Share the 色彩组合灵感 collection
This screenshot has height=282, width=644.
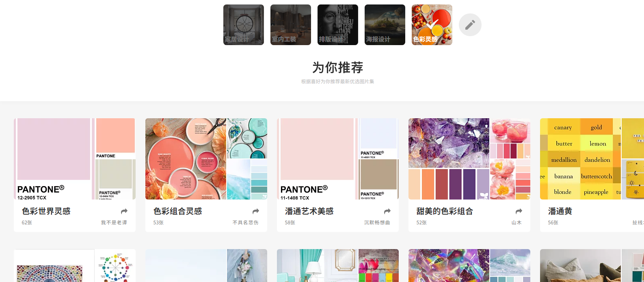[x=256, y=211]
